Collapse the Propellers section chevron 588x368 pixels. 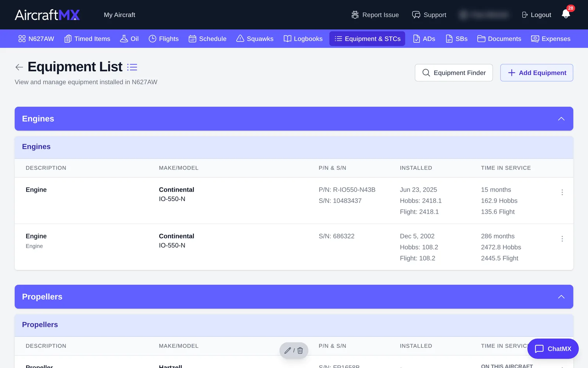561,297
